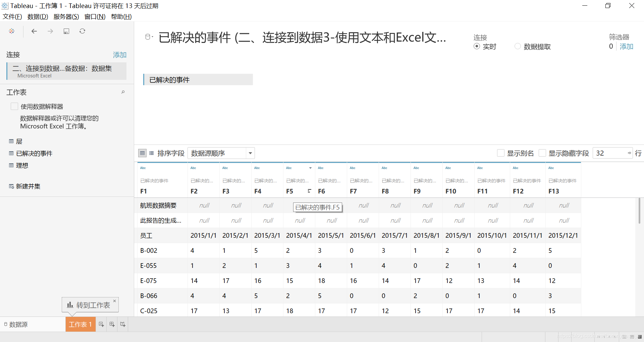644x342 pixels.
Task: Click the forward redo arrow
Action: point(50,31)
